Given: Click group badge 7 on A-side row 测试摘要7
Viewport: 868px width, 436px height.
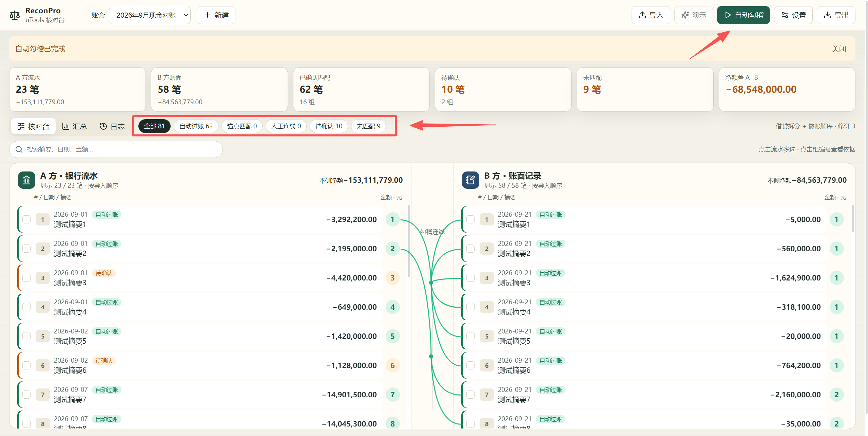Looking at the screenshot, I should pos(392,395).
